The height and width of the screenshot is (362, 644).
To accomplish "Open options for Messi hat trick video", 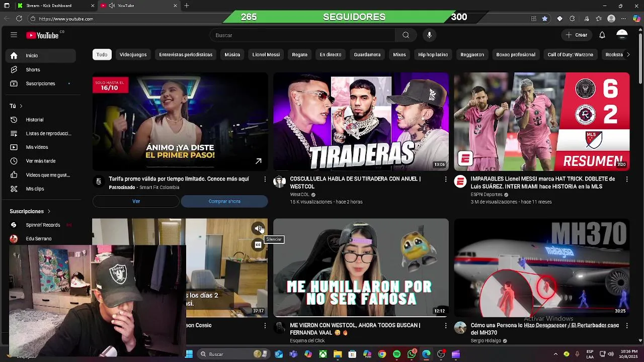I will (626, 179).
